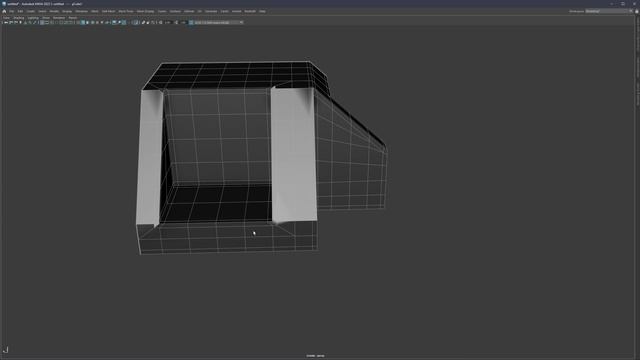Click the camera Bookmarks icon

20,22
